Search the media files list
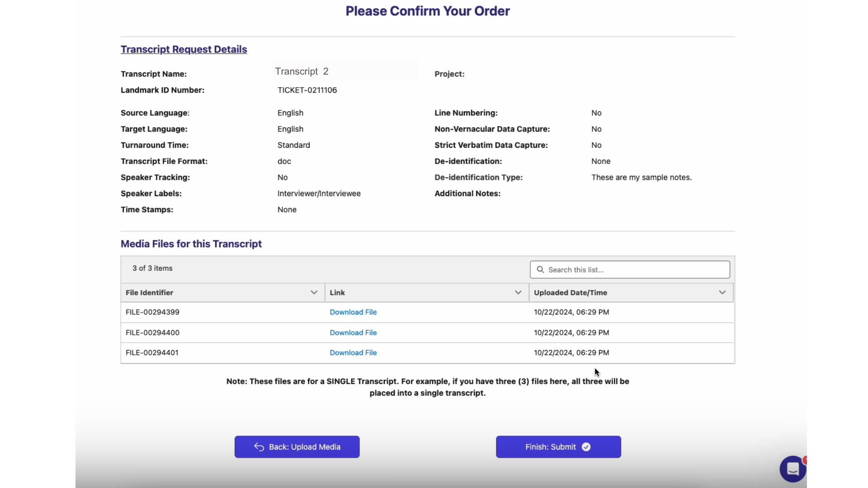The image size is (868, 488). point(630,269)
